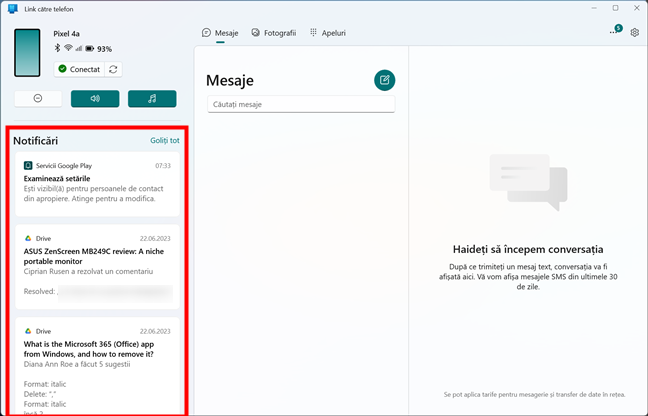This screenshot has height=416, width=648.
Task: Click the Pixel 4a phone thumbnail
Action: [x=27, y=53]
